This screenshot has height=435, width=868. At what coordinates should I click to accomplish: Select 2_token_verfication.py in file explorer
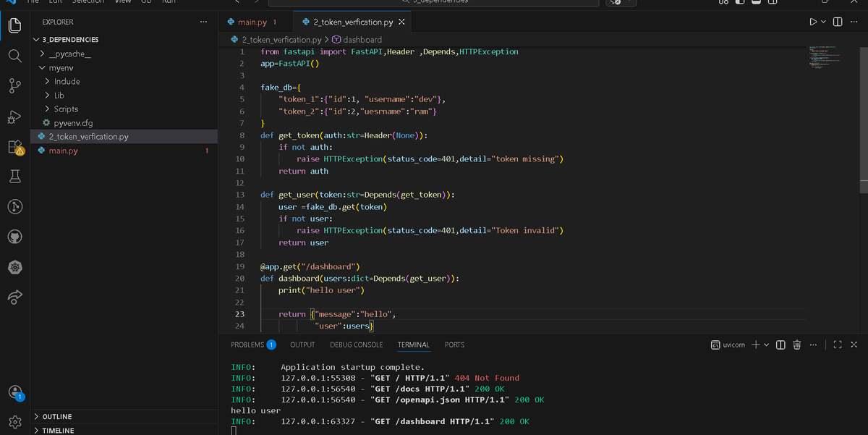125,136
